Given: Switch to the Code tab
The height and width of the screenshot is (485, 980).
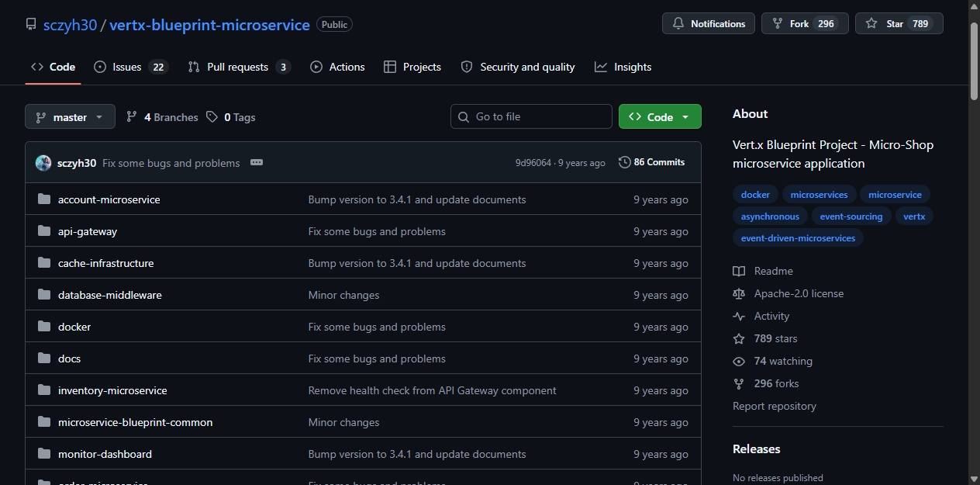Looking at the screenshot, I should [53, 67].
